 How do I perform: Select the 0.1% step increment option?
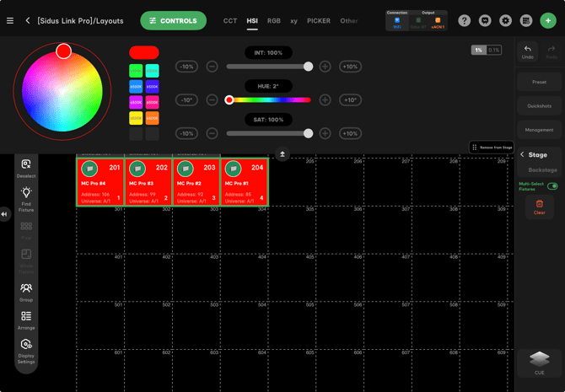494,51
